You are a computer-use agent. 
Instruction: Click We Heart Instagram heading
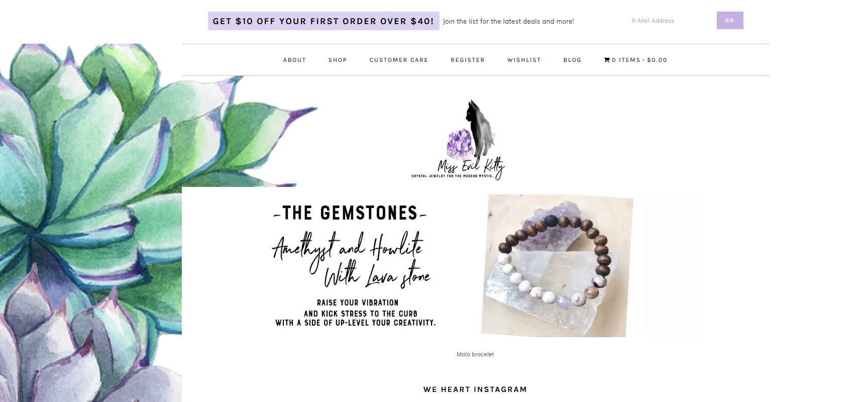tap(475, 389)
